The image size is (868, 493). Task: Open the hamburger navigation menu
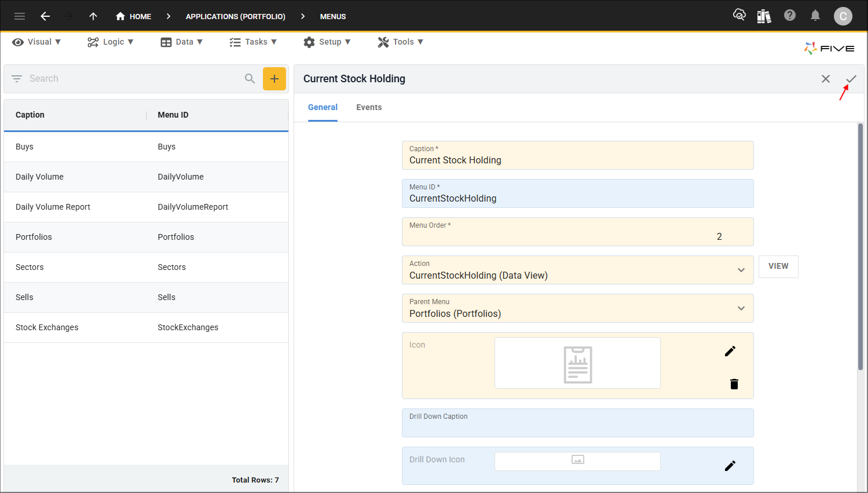click(x=20, y=16)
